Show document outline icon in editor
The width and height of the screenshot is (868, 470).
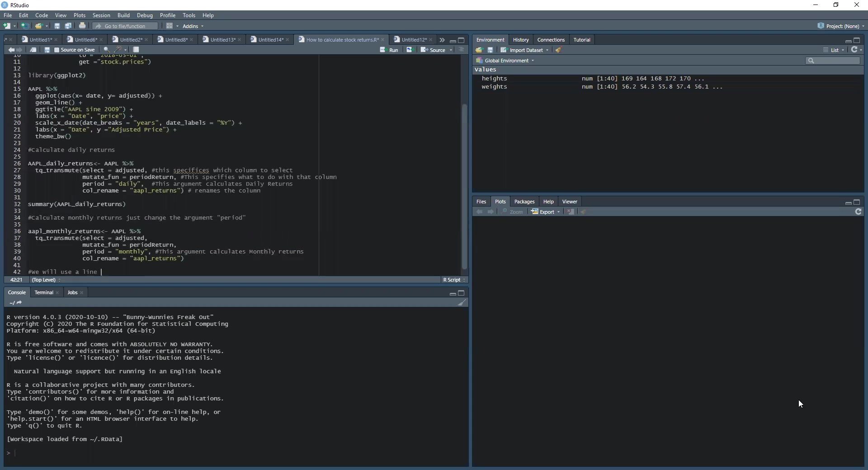click(462, 50)
